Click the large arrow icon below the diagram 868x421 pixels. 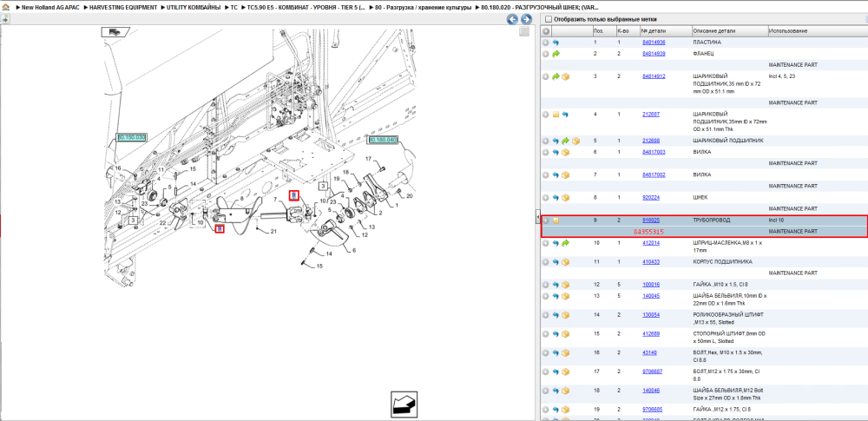tap(404, 405)
